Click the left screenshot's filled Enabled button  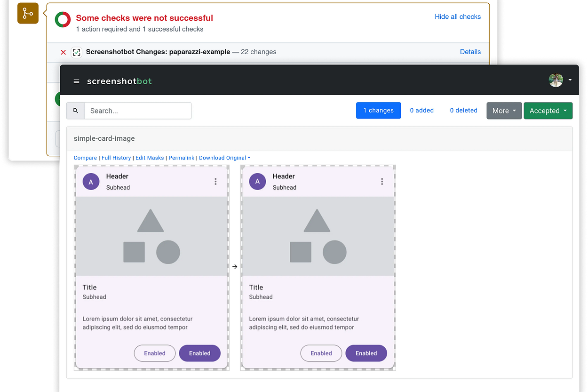click(x=200, y=353)
